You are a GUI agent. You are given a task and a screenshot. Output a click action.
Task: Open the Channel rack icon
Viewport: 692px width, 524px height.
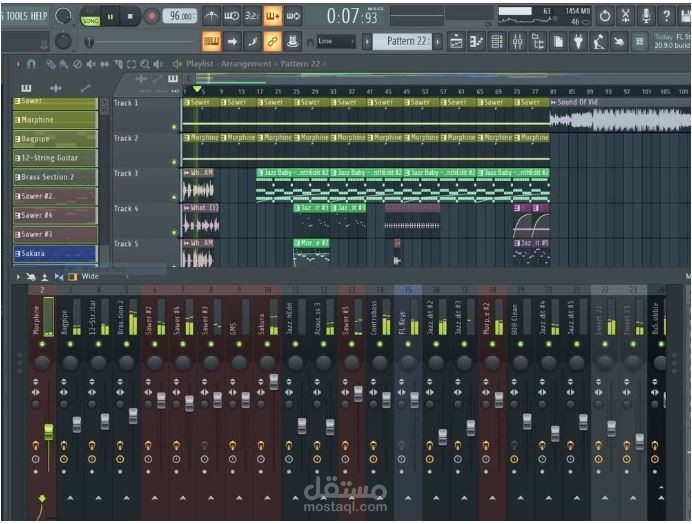(496, 42)
